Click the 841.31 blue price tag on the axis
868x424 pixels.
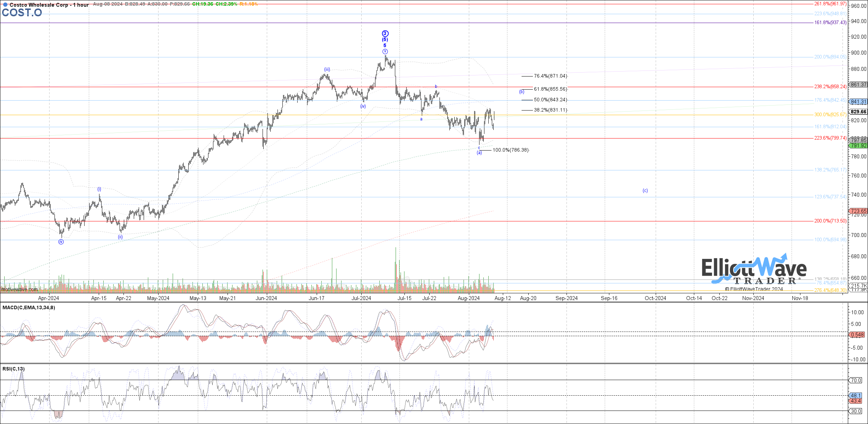point(858,102)
